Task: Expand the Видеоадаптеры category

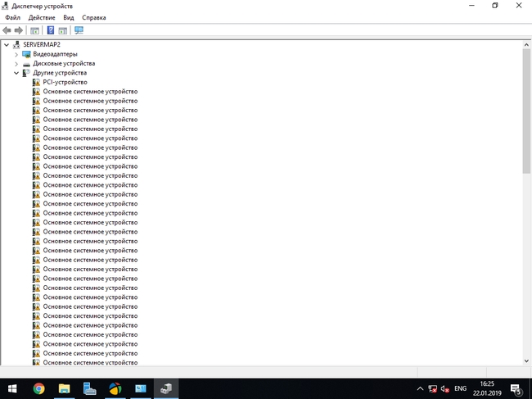Action: (16, 54)
